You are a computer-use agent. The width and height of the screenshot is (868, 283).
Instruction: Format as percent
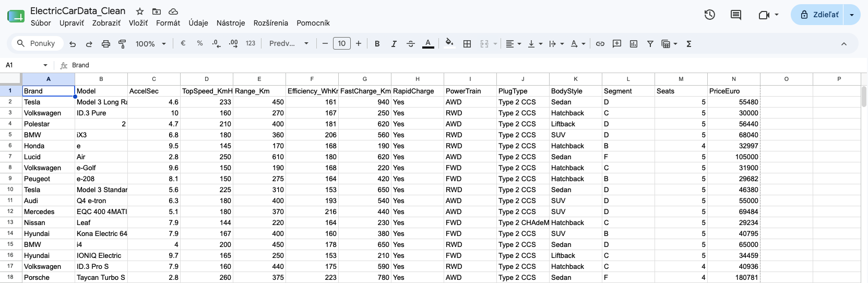coord(200,43)
